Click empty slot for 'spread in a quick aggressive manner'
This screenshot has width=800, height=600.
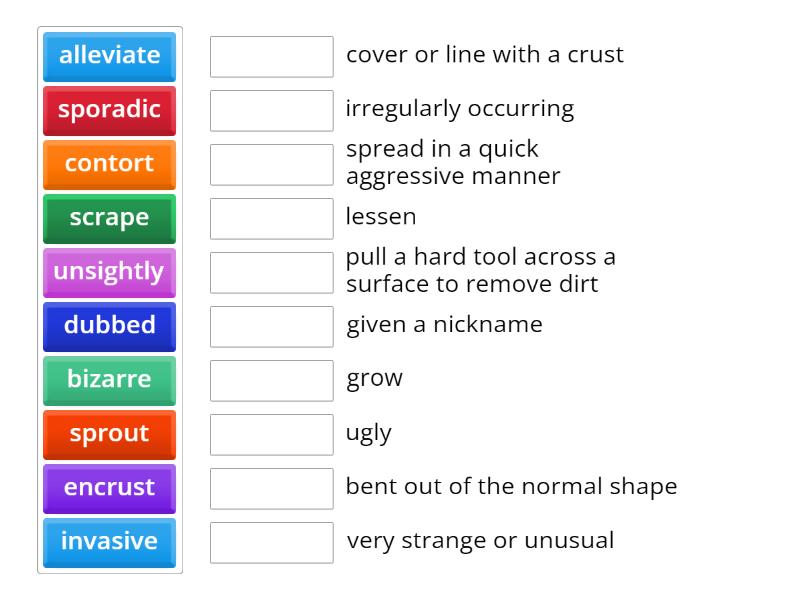[271, 165]
